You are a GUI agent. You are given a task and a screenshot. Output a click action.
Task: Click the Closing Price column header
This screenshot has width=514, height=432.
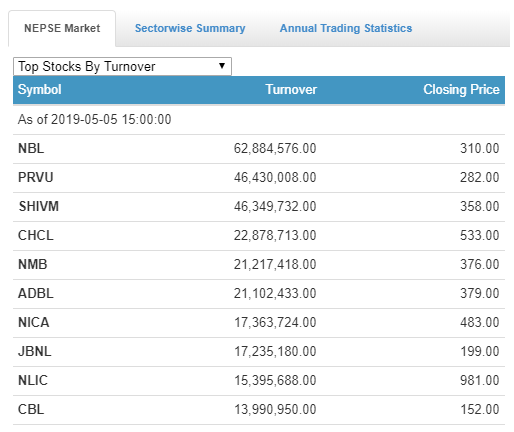(x=461, y=89)
